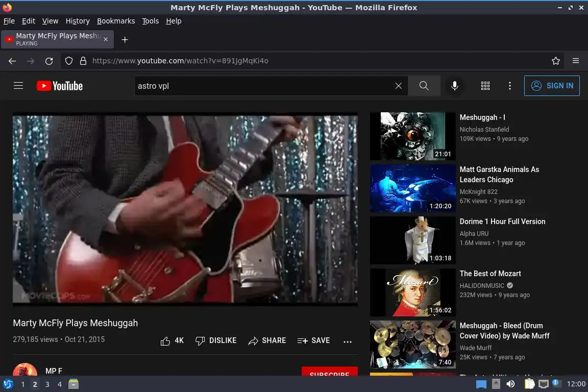This screenshot has height=392, width=588.
Task: Open Meshuggah - I video title
Action: [482, 117]
